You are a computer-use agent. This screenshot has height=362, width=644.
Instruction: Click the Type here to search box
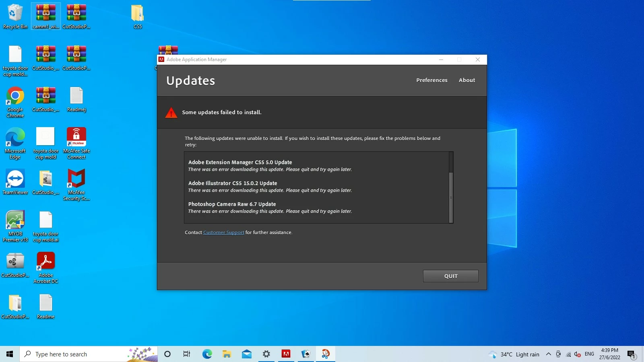[89, 354]
